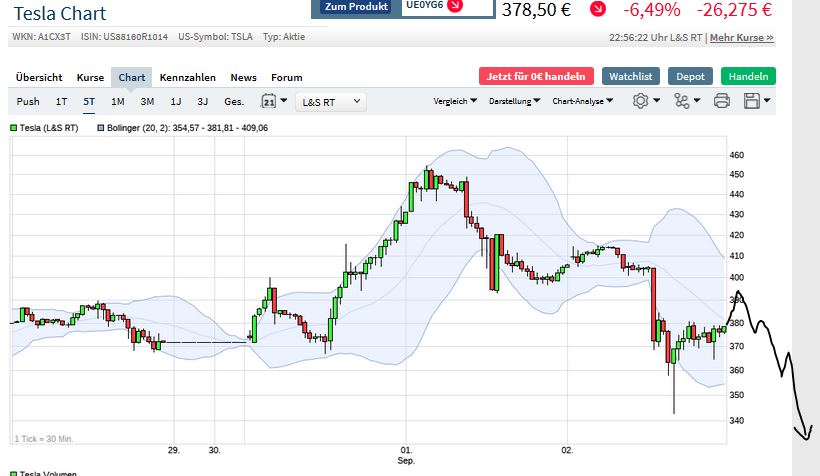Screen dimensions: 820x476
Task: Expand the calendar dropdown arrow
Action: pos(283,100)
